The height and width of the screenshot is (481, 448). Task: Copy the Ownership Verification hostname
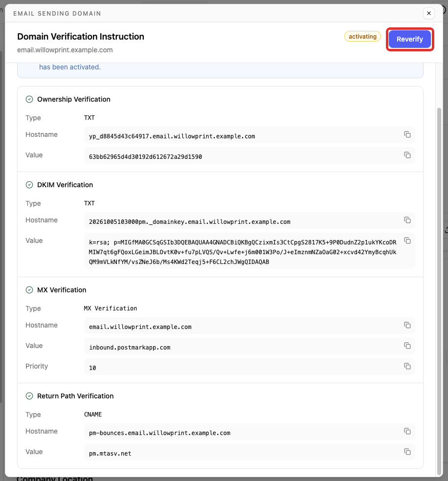(x=407, y=134)
